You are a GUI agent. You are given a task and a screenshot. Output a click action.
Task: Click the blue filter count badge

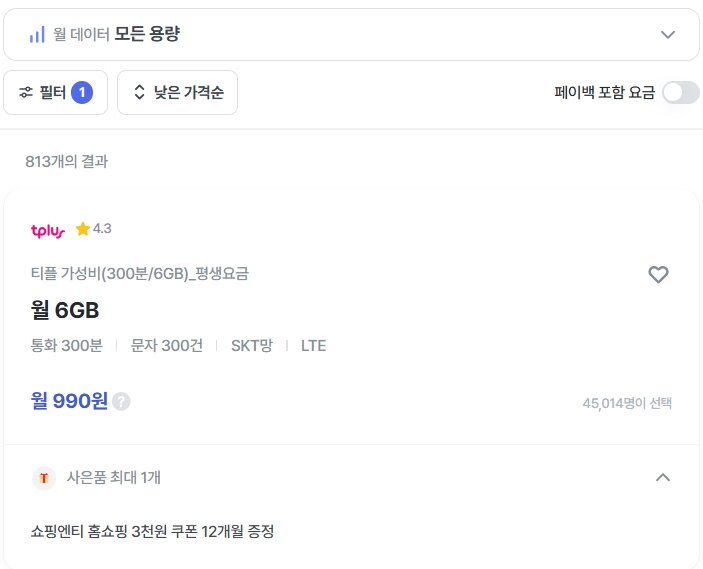pyautogui.click(x=82, y=92)
